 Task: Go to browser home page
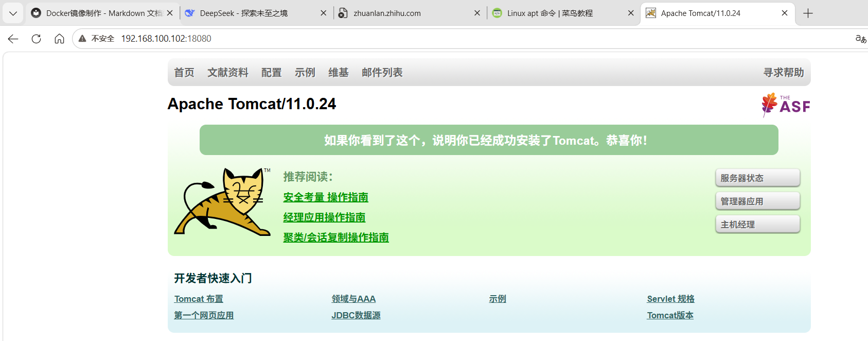59,39
